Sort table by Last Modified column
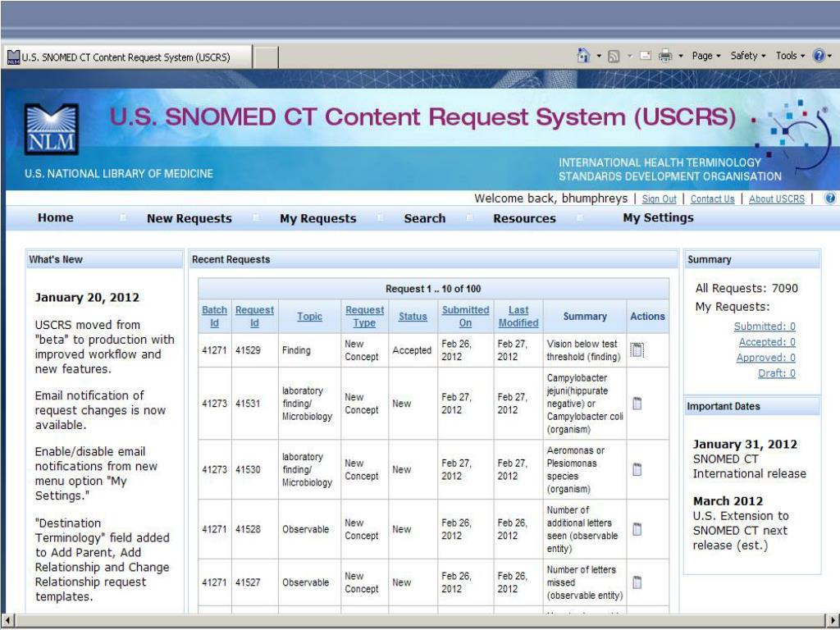This screenshot has height=630, width=840. (x=518, y=316)
